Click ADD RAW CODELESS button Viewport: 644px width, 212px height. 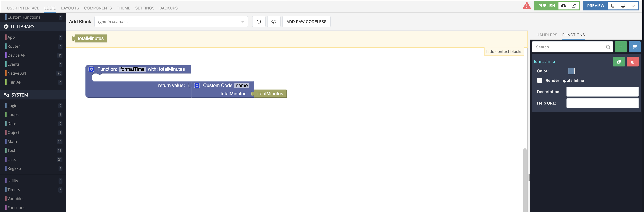click(306, 22)
